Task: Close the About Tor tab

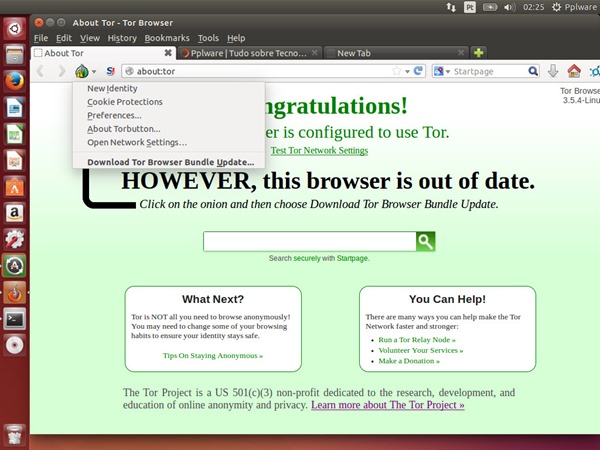Action: click(168, 53)
